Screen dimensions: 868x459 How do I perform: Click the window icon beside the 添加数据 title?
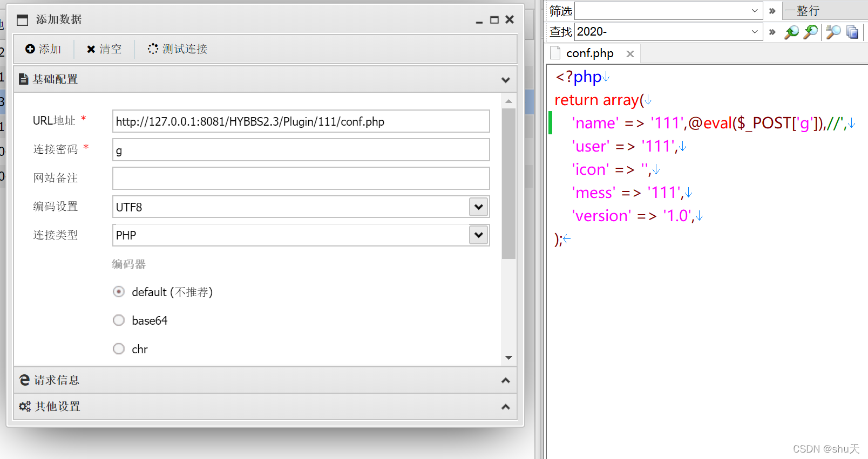[22, 20]
